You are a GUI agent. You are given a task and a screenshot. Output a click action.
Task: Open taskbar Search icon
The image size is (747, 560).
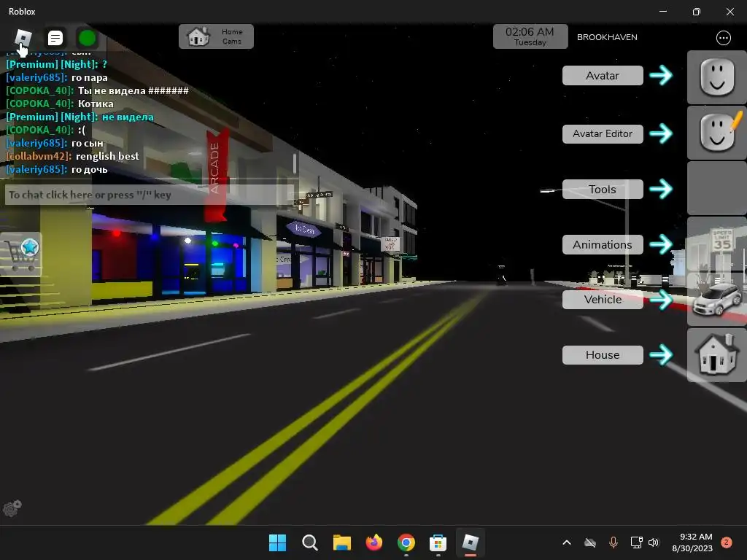pyautogui.click(x=309, y=542)
